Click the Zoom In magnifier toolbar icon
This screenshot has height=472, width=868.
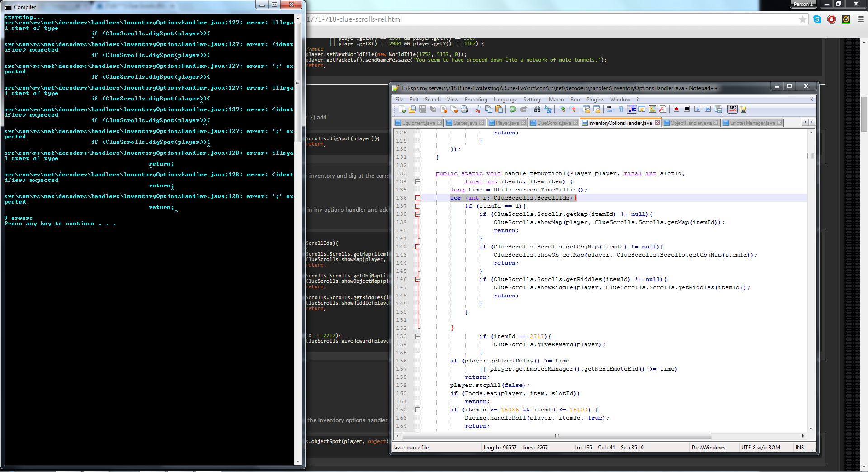[561, 109]
